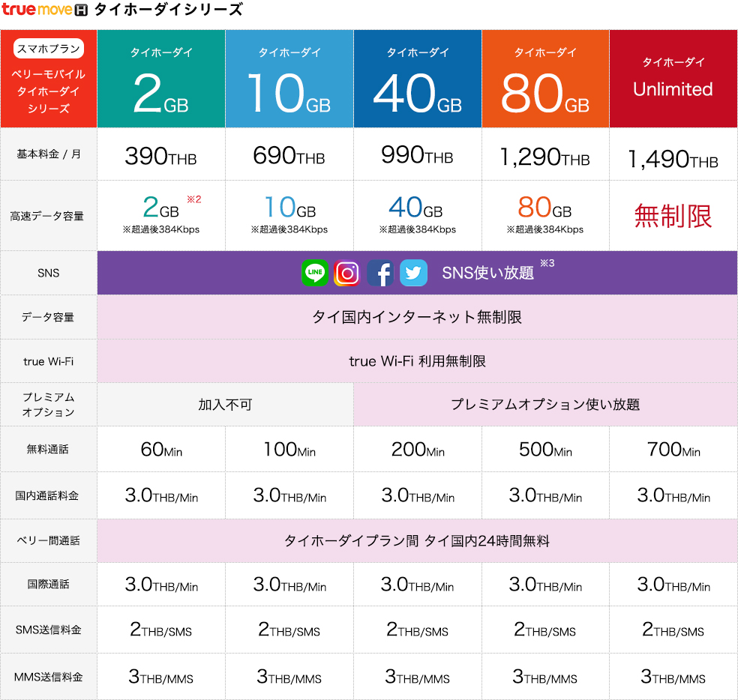
Task: Click the 加入不可 cell
Action: click(x=226, y=405)
